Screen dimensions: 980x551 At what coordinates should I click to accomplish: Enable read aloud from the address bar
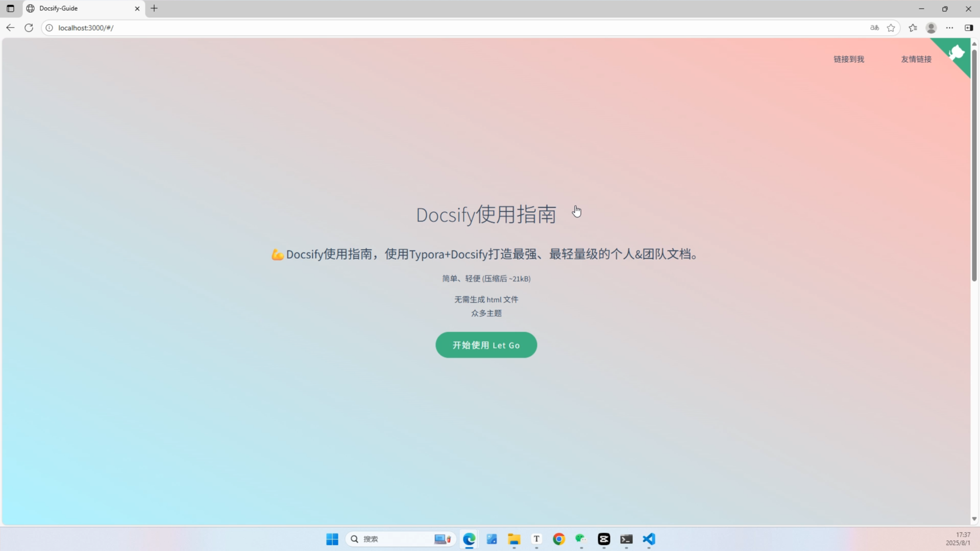coord(874,28)
